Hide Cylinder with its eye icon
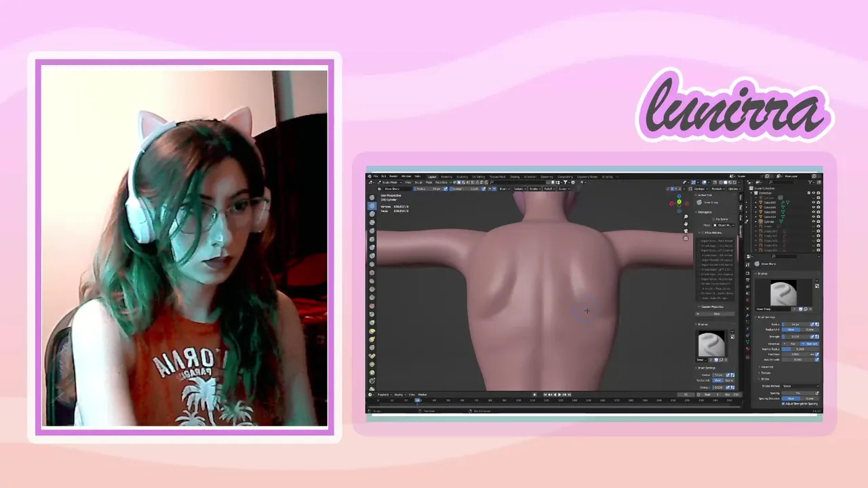Viewport: 868px width, 488px height. [x=813, y=222]
